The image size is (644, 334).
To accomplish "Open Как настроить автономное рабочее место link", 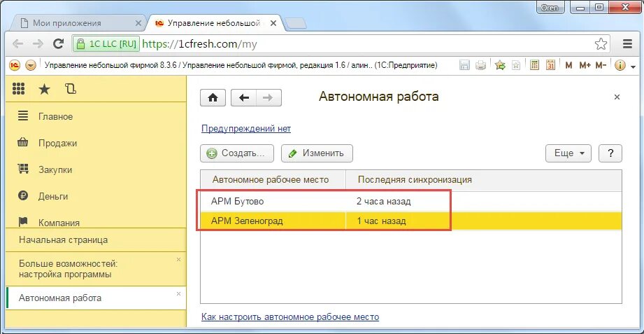I will click(290, 317).
